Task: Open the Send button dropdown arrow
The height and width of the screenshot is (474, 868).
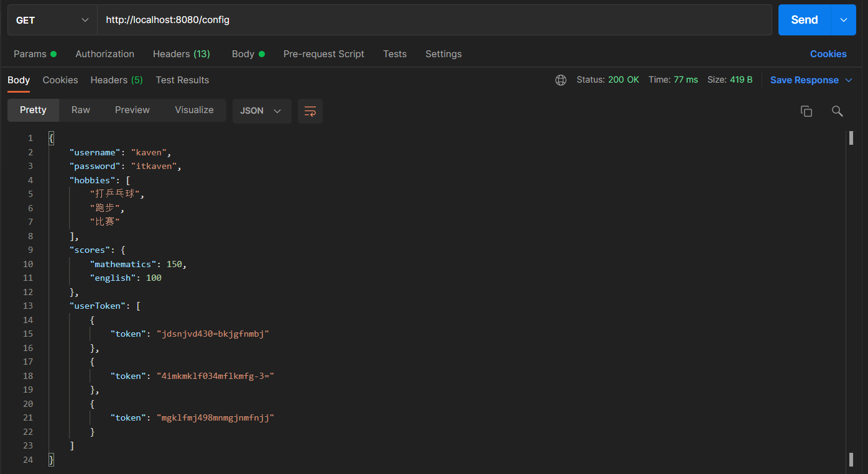Action: pyautogui.click(x=844, y=20)
